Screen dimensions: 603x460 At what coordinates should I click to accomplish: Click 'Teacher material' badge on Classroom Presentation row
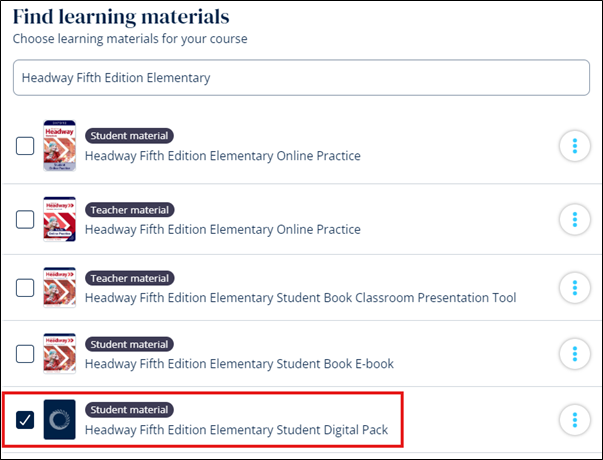coord(130,278)
